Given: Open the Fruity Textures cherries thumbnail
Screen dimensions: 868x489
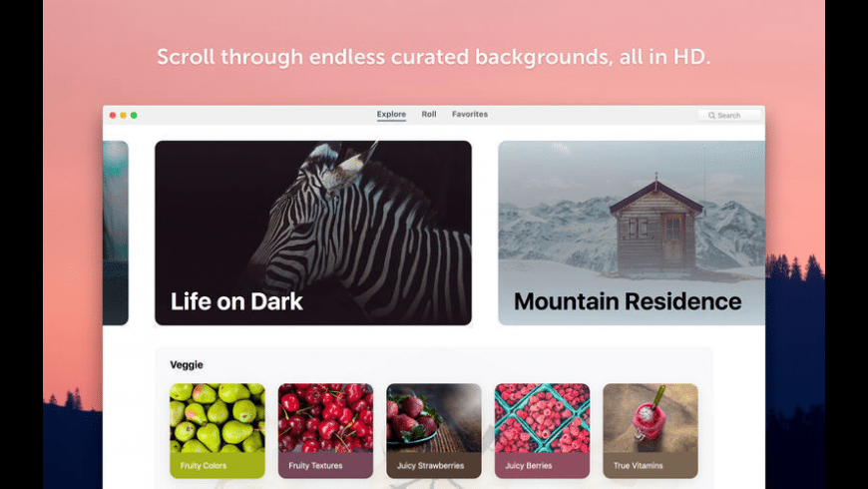Looking at the screenshot, I should click(325, 418).
